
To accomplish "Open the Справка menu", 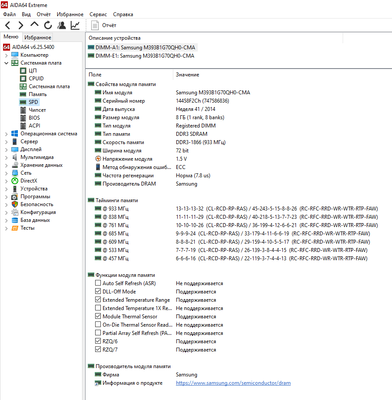I will click(x=123, y=14).
